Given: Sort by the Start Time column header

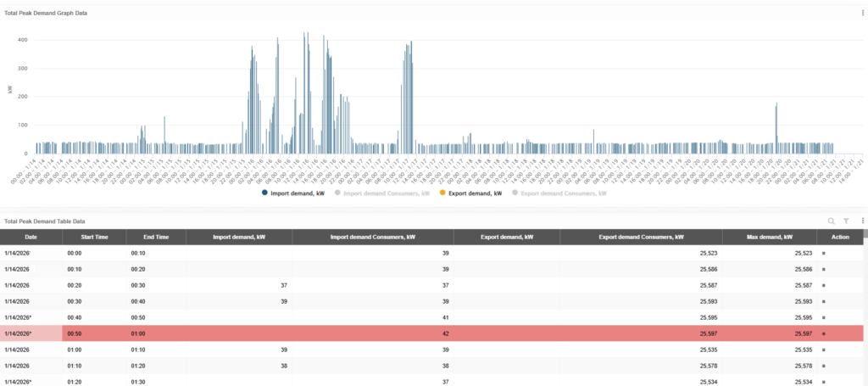Looking at the screenshot, I should coord(95,237).
